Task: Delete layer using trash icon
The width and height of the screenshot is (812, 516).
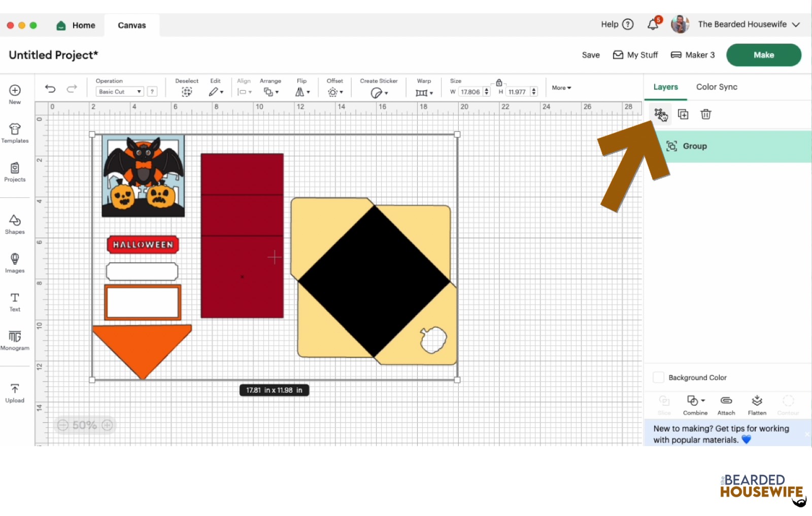Action: 705,114
